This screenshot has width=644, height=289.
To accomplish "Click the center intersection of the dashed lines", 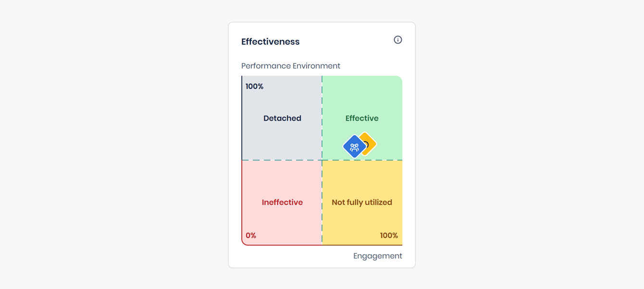I will pyautogui.click(x=322, y=160).
